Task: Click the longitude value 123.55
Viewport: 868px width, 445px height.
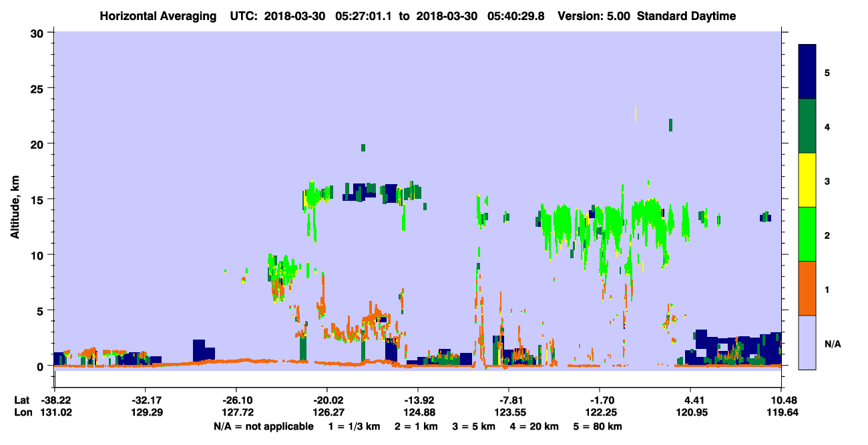Action: click(509, 412)
